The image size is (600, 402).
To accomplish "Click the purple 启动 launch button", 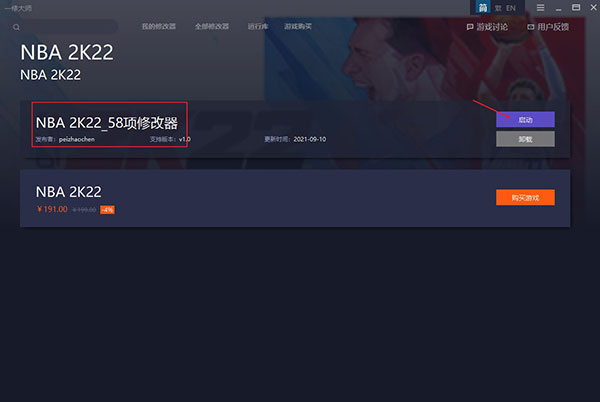I will pyautogui.click(x=525, y=120).
